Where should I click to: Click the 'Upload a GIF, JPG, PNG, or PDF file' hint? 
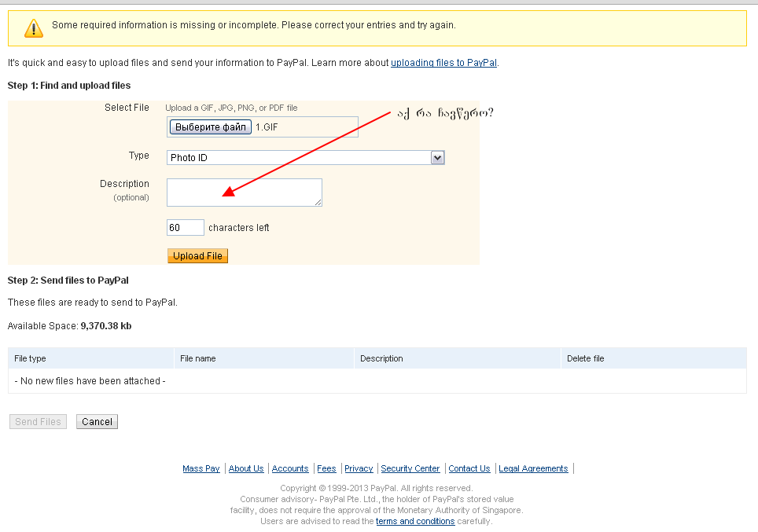[231, 108]
